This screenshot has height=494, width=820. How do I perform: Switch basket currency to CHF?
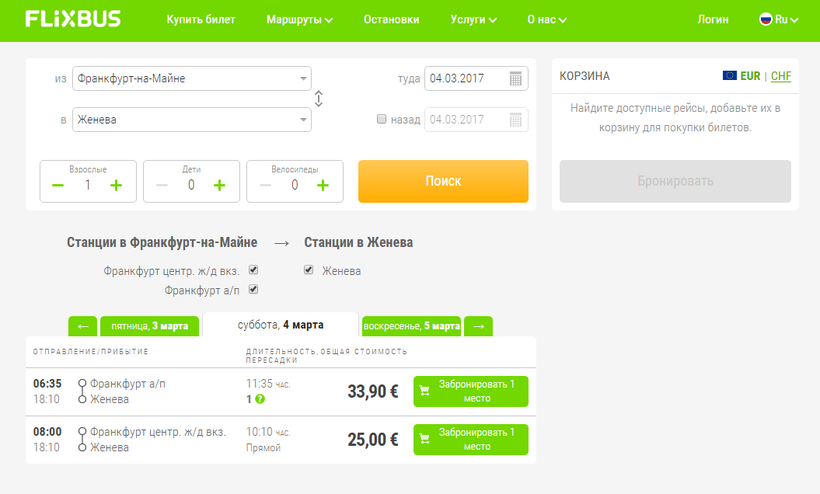pos(780,76)
